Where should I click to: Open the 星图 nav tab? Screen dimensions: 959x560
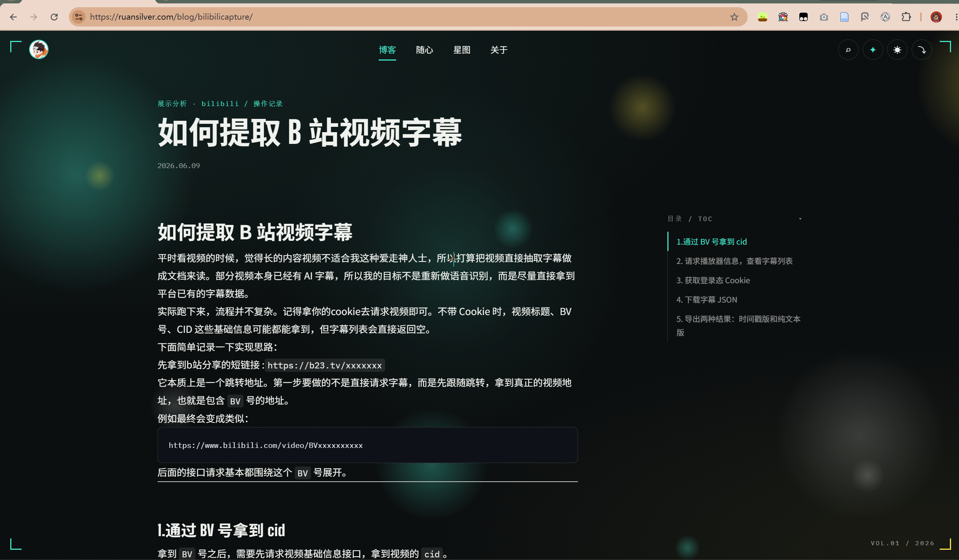click(x=462, y=50)
